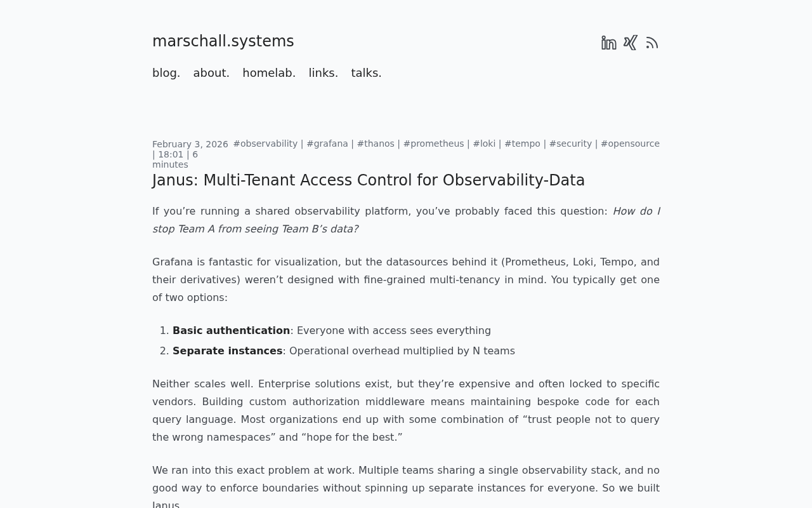Image resolution: width=812 pixels, height=508 pixels.
Task: Open the #tempo tag
Action: coord(522,144)
